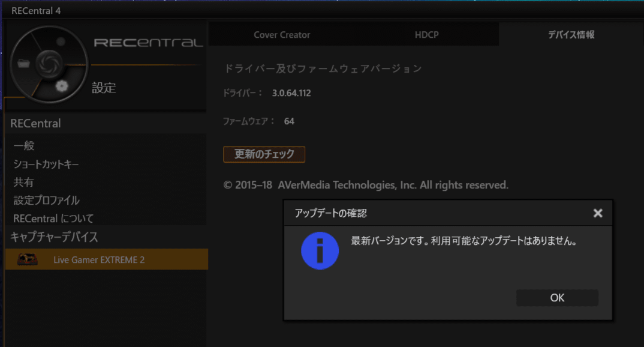Click the AVerMedia copyright text
The image size is (644, 347).
tap(366, 185)
